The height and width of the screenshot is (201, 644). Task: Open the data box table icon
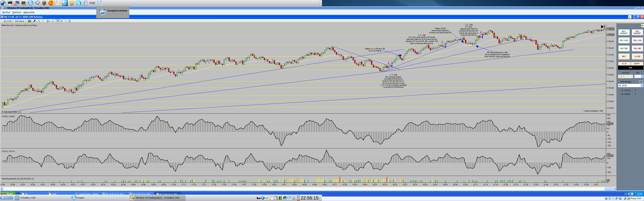[69, 21]
